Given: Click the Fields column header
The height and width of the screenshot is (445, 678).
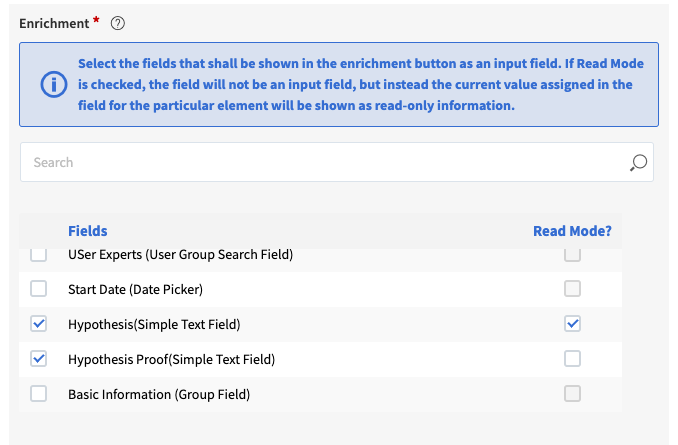Looking at the screenshot, I should point(88,231).
